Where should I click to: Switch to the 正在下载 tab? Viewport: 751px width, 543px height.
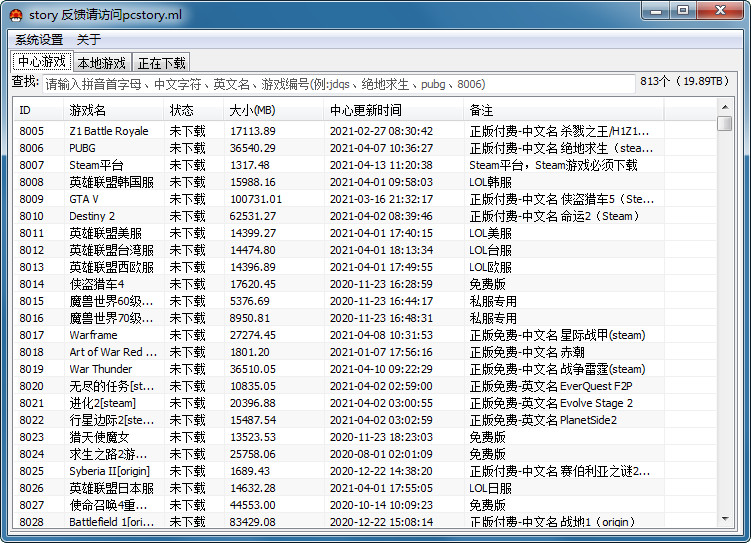coord(161,63)
